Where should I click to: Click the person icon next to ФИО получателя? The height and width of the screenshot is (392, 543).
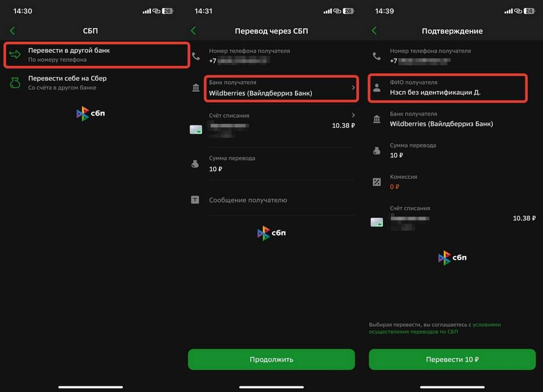[377, 88]
